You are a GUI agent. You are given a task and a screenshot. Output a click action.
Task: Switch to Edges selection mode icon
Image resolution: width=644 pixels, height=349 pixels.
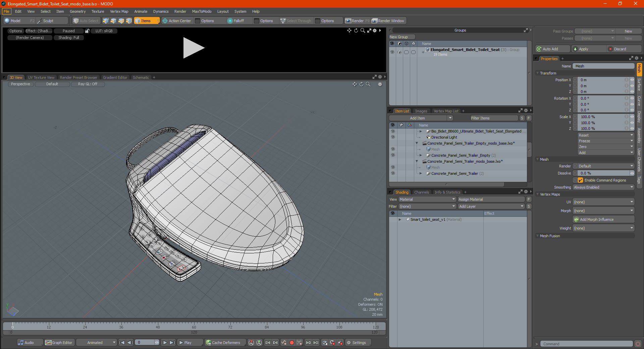coord(113,21)
